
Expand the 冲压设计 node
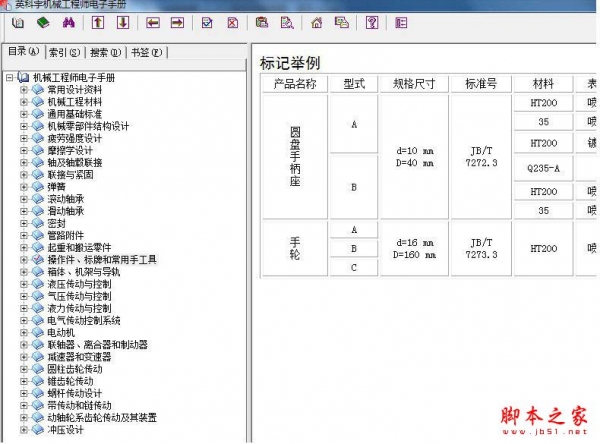pos(24,430)
